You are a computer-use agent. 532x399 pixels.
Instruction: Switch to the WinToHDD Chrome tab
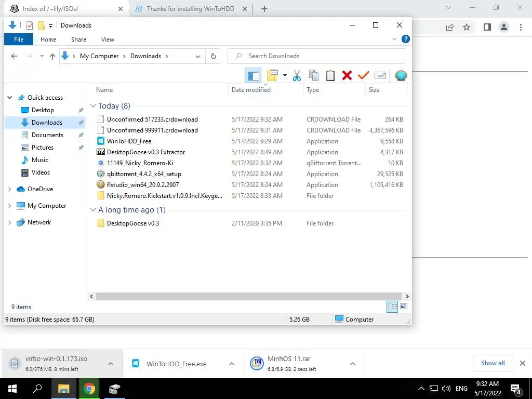[190, 9]
